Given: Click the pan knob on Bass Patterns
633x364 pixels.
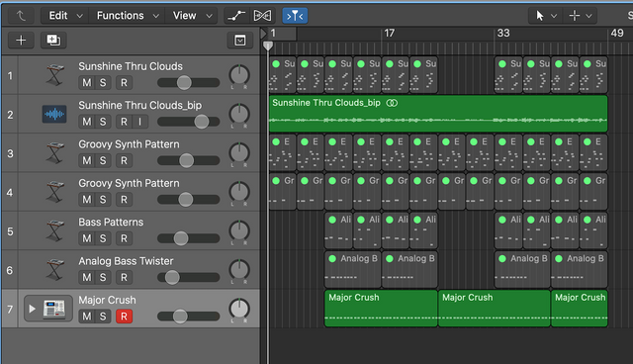Looking at the screenshot, I should 239,230.
